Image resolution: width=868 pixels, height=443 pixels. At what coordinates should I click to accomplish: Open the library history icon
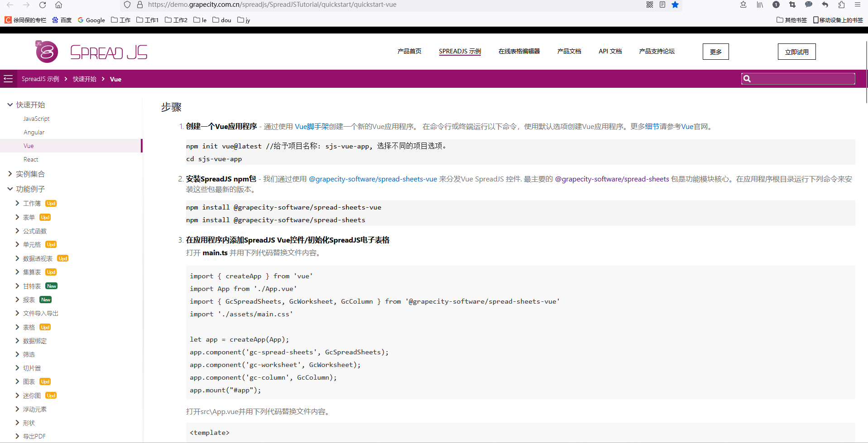coord(760,5)
